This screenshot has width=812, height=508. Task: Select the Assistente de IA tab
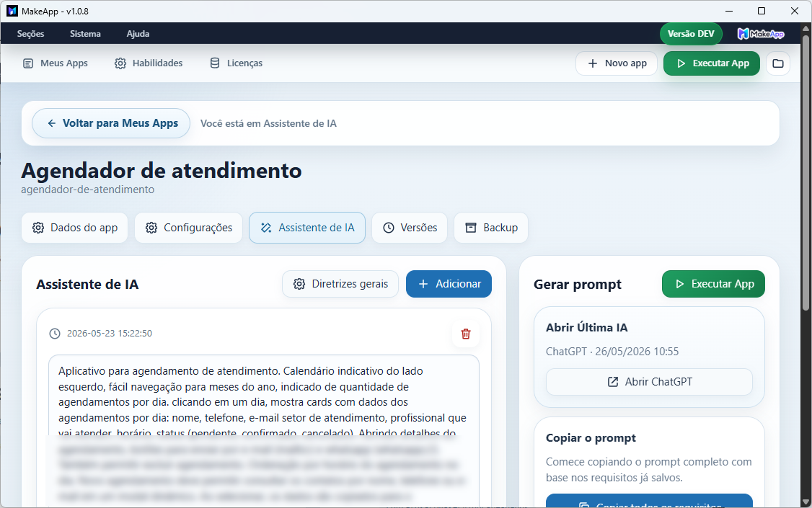(x=307, y=228)
